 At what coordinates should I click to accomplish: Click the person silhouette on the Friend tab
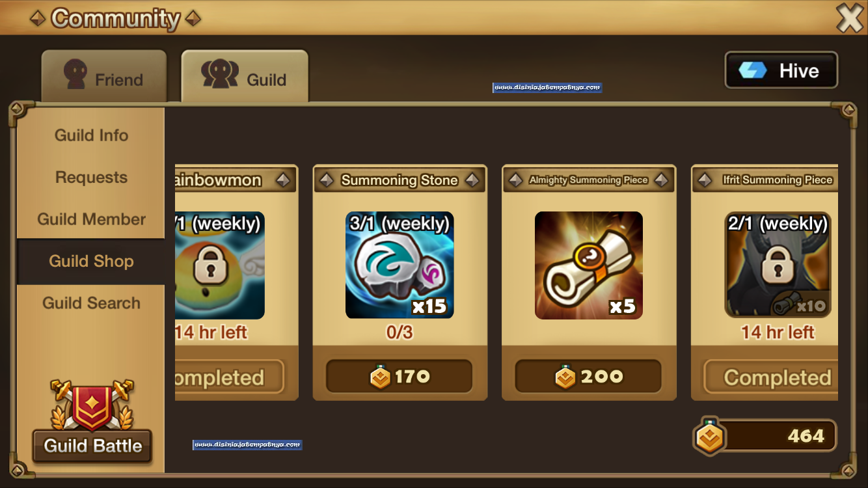75,74
